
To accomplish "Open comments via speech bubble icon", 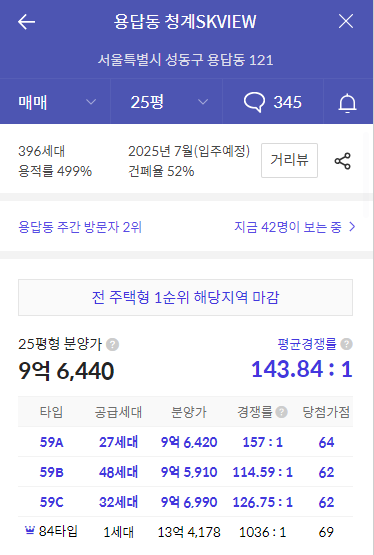I will coord(254,103).
